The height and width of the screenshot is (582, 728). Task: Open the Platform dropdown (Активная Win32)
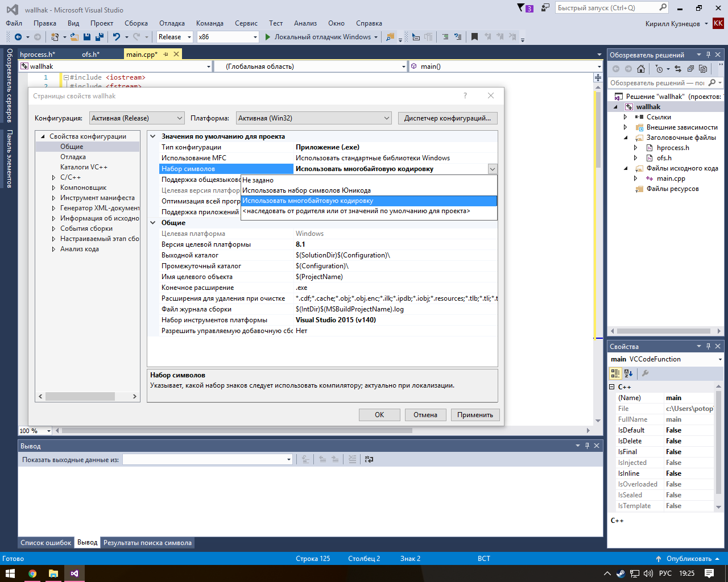[x=314, y=118]
